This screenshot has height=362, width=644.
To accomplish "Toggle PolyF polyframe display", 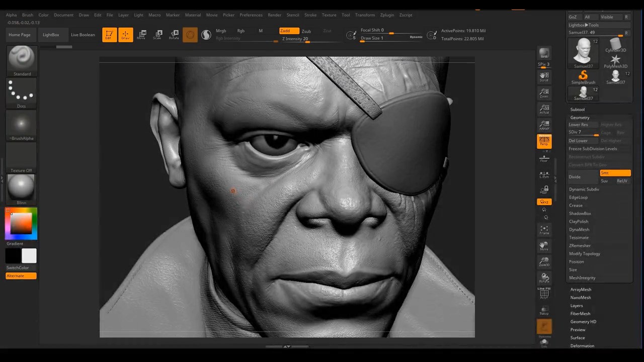I will click(x=544, y=294).
